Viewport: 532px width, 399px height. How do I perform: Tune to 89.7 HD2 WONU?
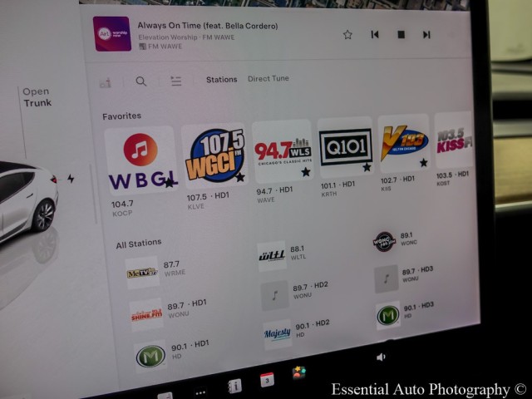point(294,293)
